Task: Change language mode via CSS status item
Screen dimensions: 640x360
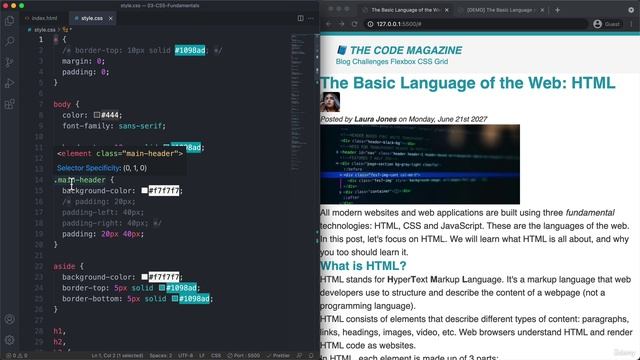Action: (x=216, y=356)
